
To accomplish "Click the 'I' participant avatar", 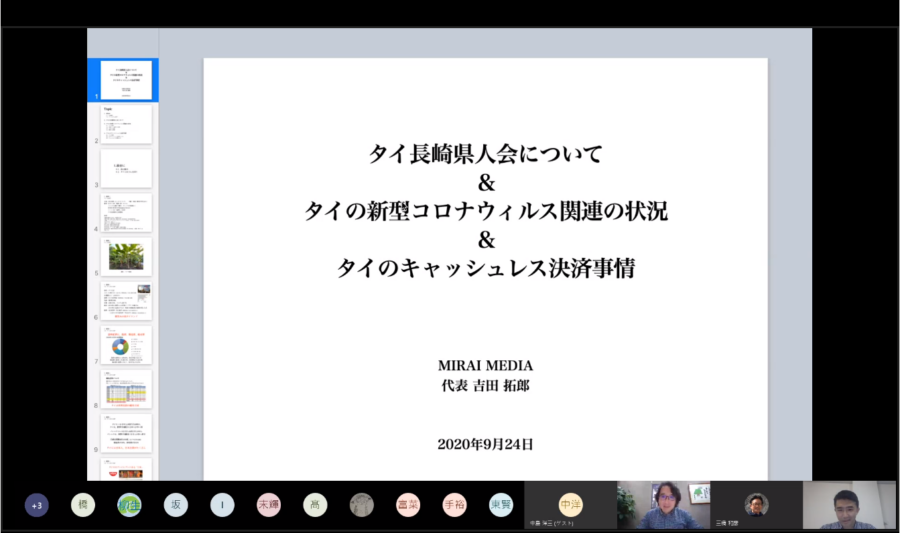I will point(222,505).
